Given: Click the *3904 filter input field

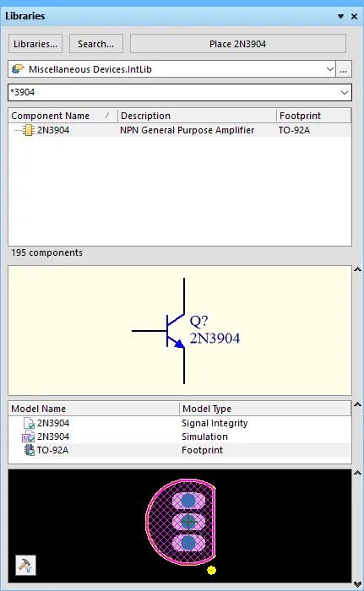Looking at the screenshot, I should pos(173,92).
